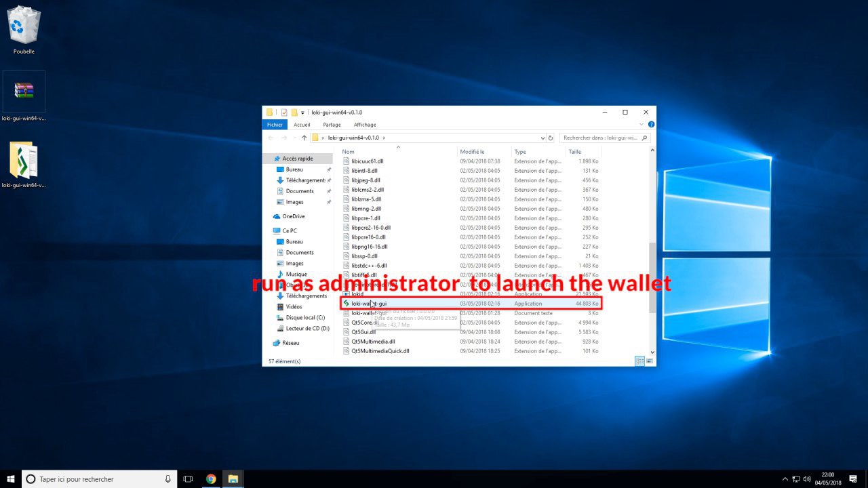Click the Cortana microphone icon
This screenshot has height=488, width=868.
[167, 479]
